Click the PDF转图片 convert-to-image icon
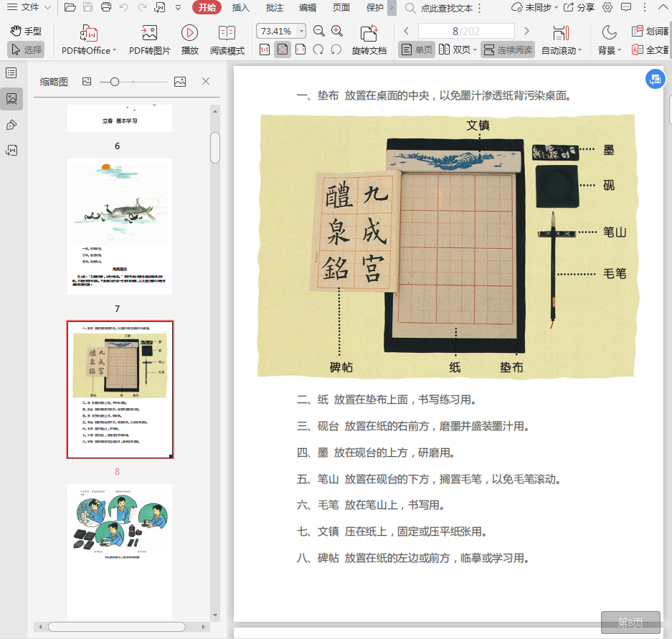 149,33
